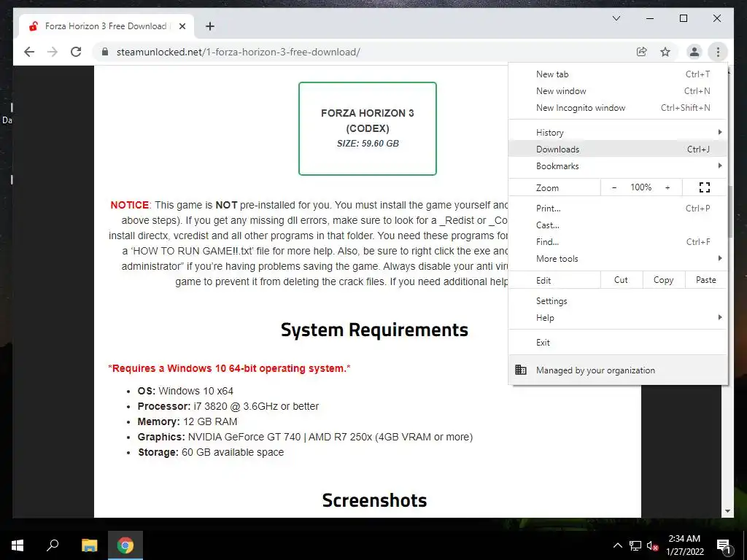Click the System Requirements heading
This screenshot has height=560, width=747.
coord(374,330)
